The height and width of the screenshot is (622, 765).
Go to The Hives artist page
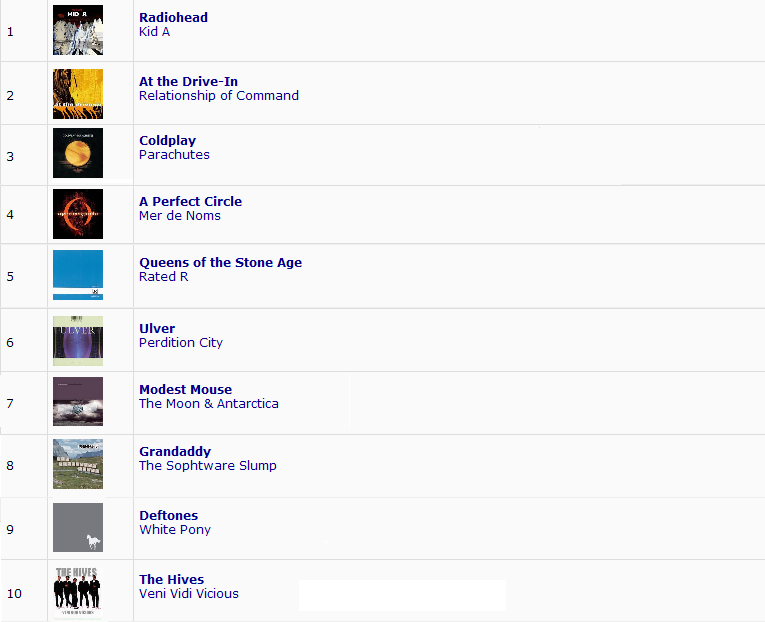(171, 579)
